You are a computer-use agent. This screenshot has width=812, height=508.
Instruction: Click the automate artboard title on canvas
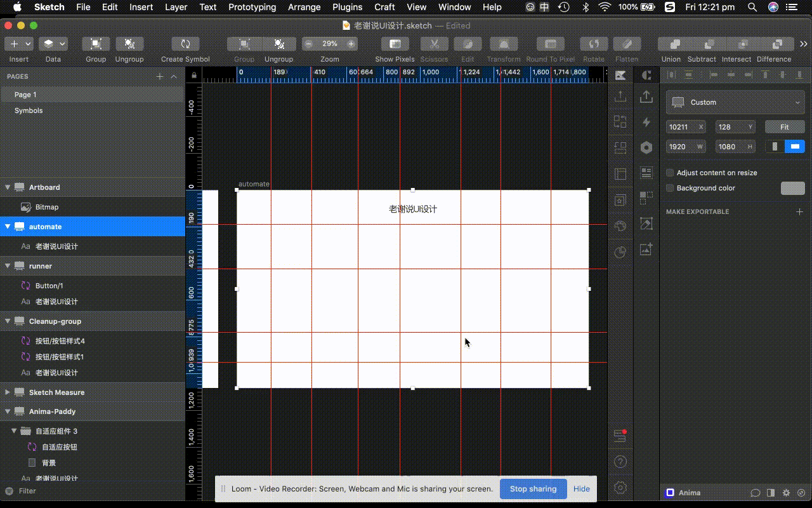(x=254, y=184)
